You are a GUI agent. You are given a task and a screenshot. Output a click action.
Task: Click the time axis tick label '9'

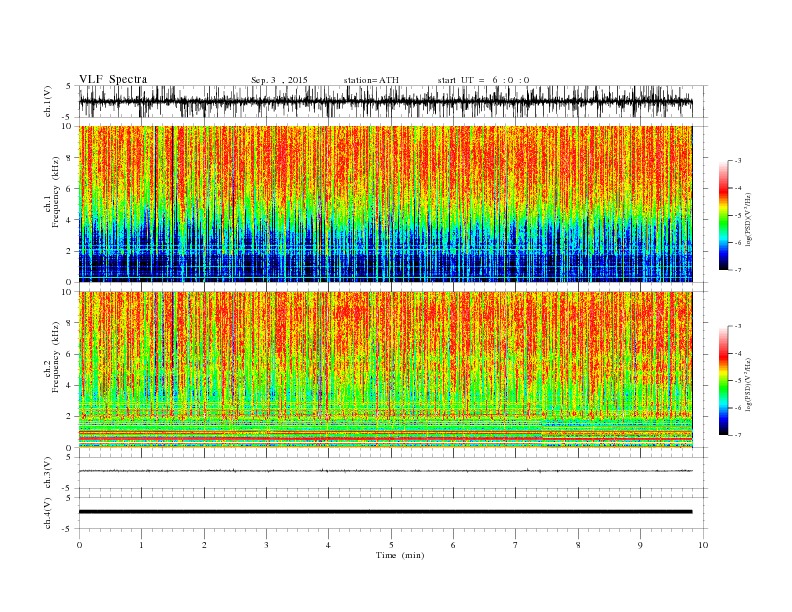click(640, 545)
